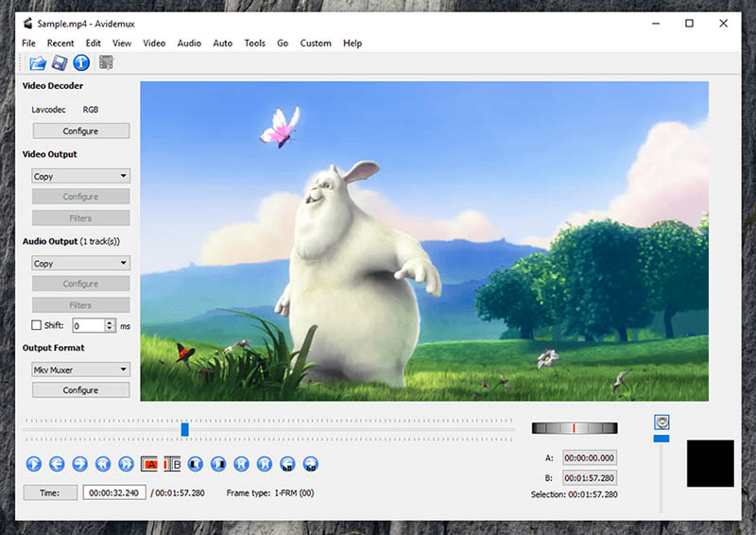The image size is (756, 535).
Task: Open the Audio Output Copy dropdown
Action: 81,264
